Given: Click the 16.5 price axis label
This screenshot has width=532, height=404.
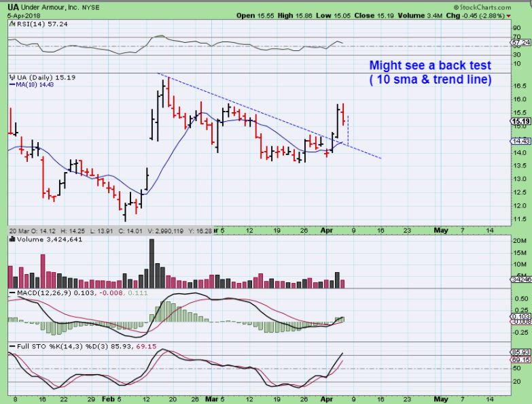Looking at the screenshot, I should click(x=520, y=86).
